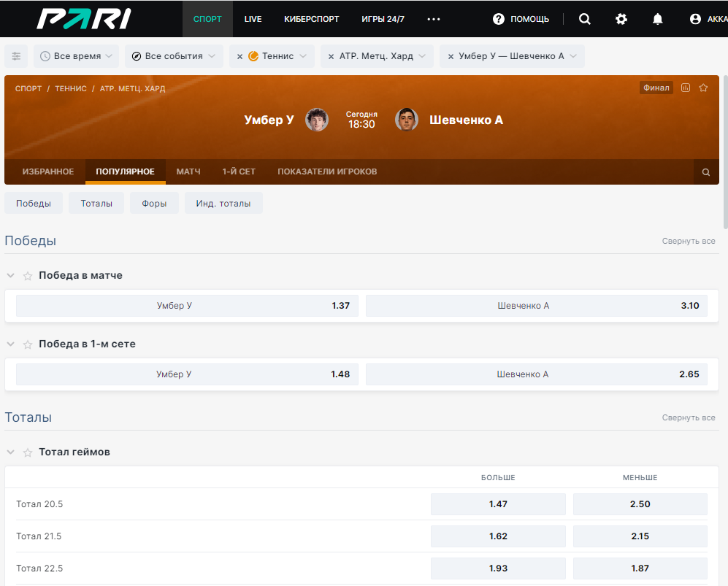Favorite the Победа в 1-м сете market
728x586 pixels.
pos(28,344)
